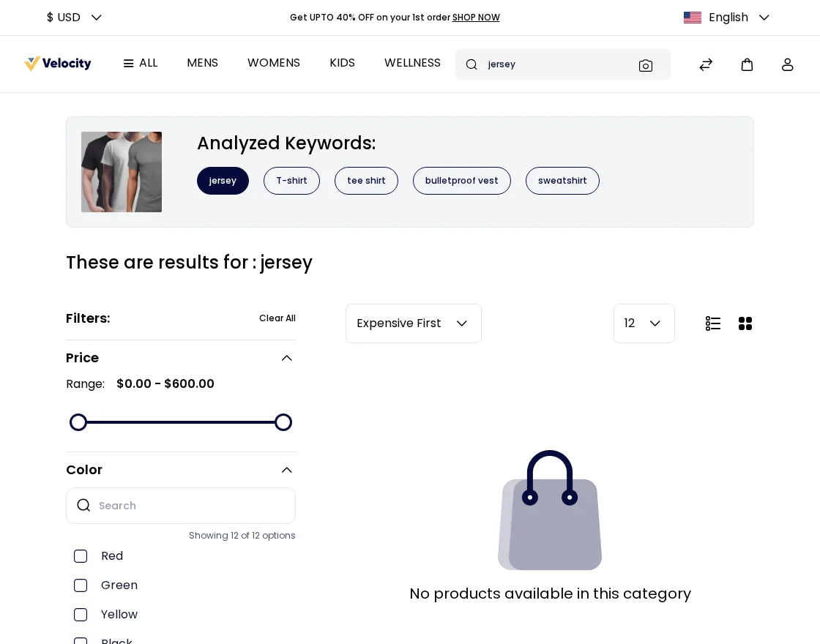The image size is (820, 644).
Task: Click the SHOP NOW link
Action: (476, 18)
